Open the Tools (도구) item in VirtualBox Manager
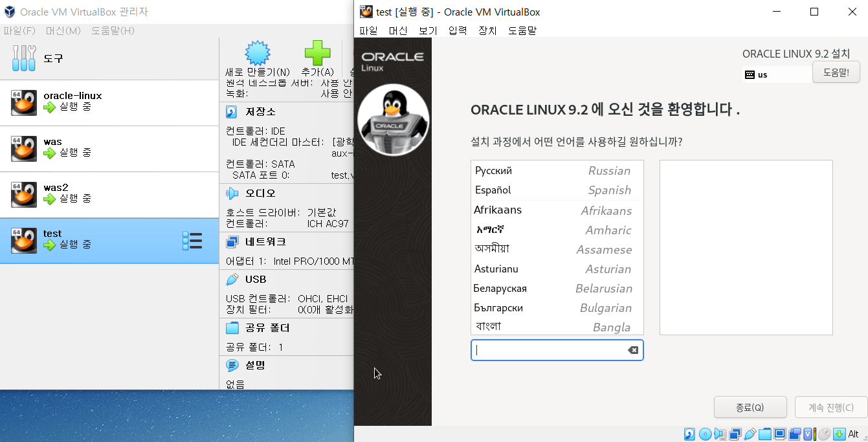 (x=109, y=58)
